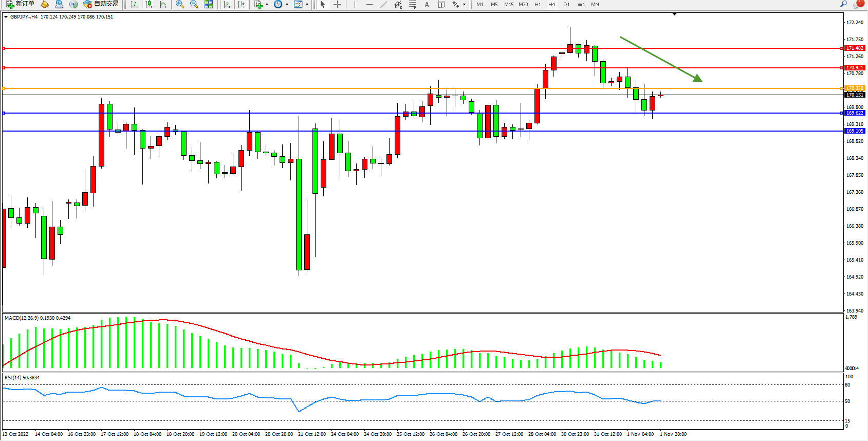Switch to the D1 timeframe

(x=566, y=4)
